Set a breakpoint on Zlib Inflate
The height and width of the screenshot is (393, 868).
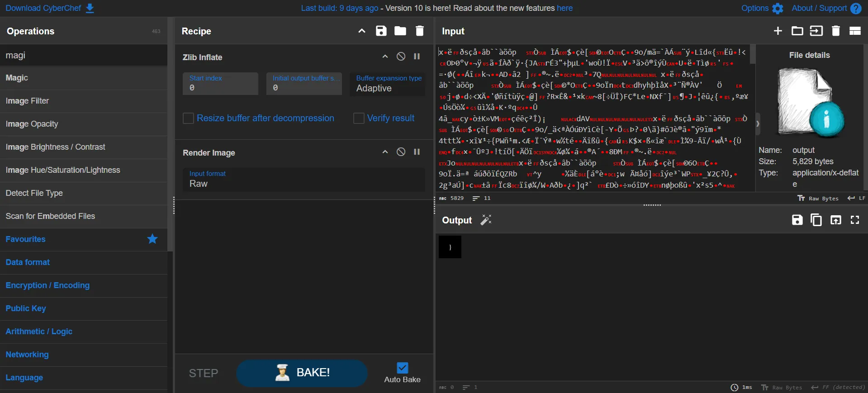point(417,57)
